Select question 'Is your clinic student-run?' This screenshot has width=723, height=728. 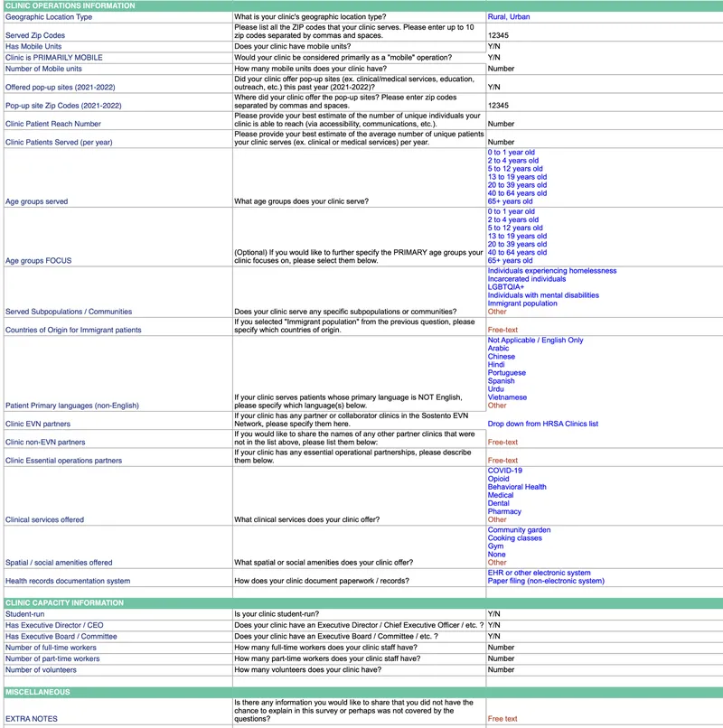277,614
